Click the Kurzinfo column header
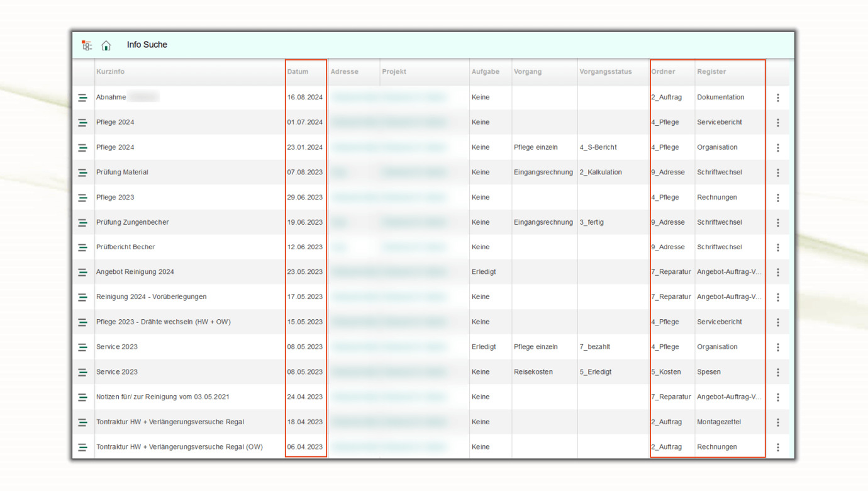The width and height of the screenshot is (868, 491). click(111, 72)
